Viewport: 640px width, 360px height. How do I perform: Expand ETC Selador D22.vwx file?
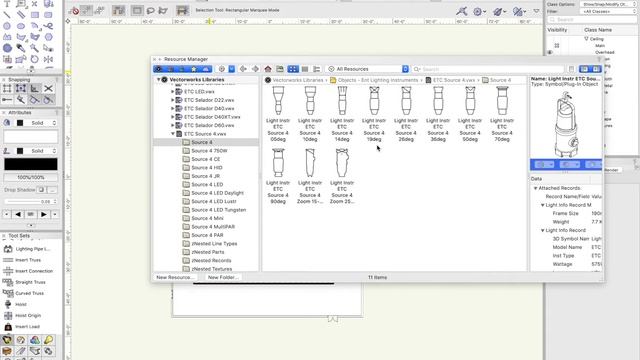point(173,100)
